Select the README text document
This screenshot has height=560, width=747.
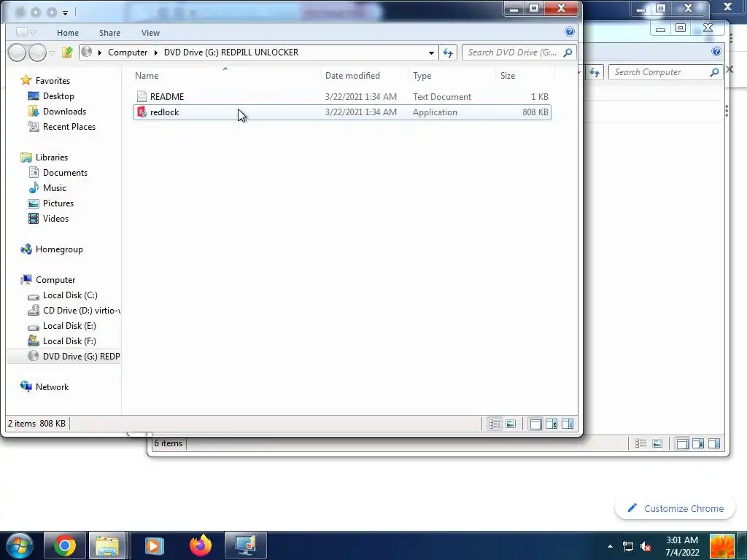pyautogui.click(x=342, y=97)
